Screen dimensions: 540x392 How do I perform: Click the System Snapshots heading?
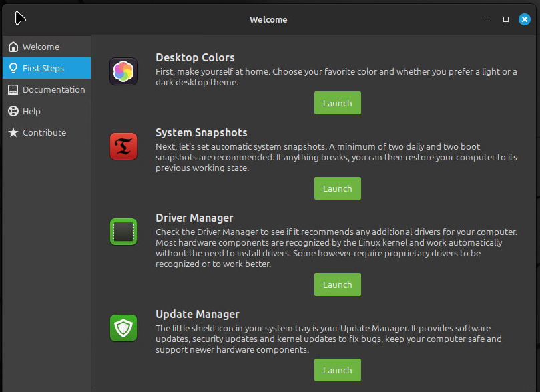pyautogui.click(x=201, y=133)
